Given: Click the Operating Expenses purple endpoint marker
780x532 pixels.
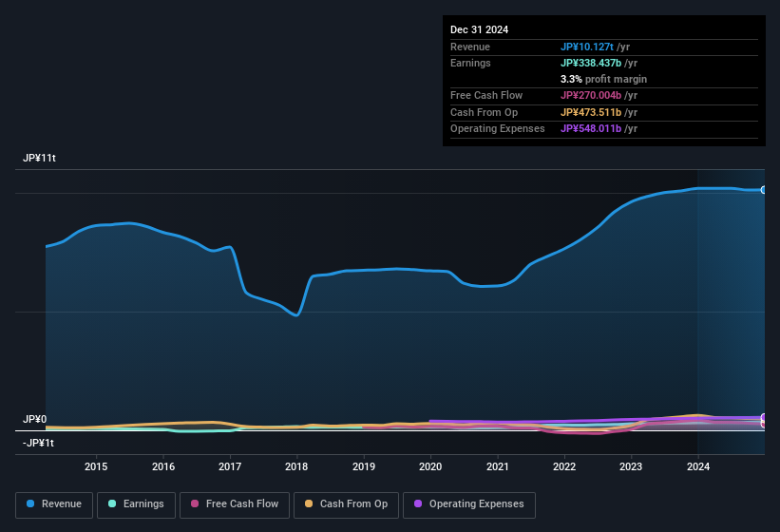Looking at the screenshot, I should tap(764, 418).
